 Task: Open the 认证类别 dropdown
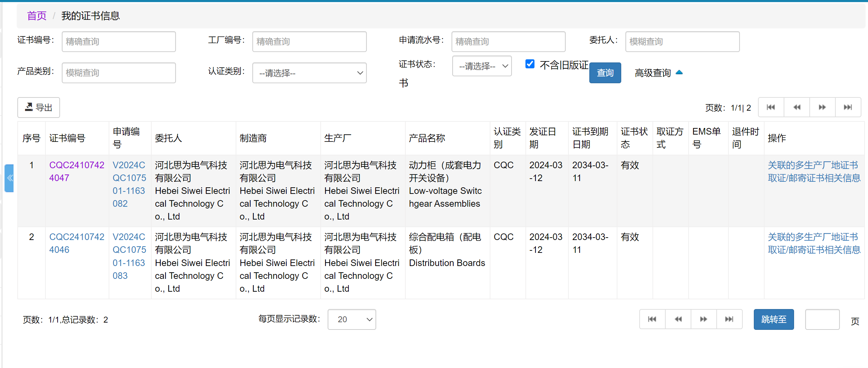[309, 73]
